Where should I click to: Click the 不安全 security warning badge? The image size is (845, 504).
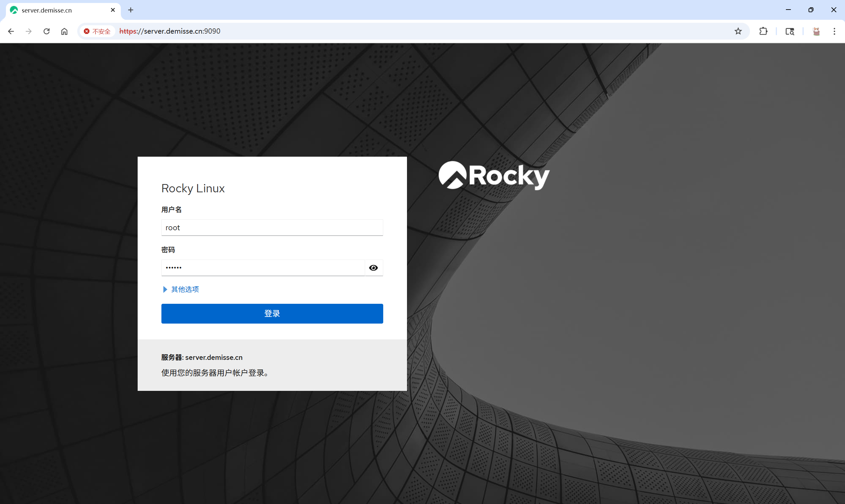click(97, 31)
